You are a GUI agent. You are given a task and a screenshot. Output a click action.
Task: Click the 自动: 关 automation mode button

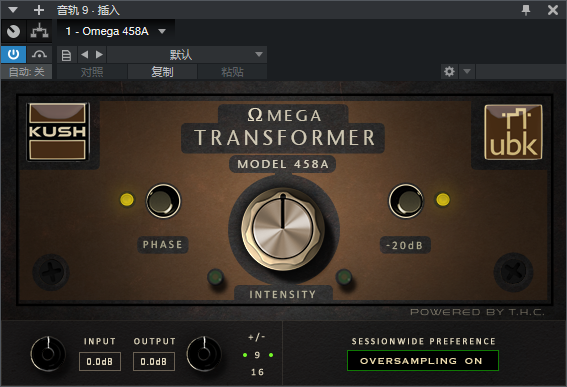(26, 72)
